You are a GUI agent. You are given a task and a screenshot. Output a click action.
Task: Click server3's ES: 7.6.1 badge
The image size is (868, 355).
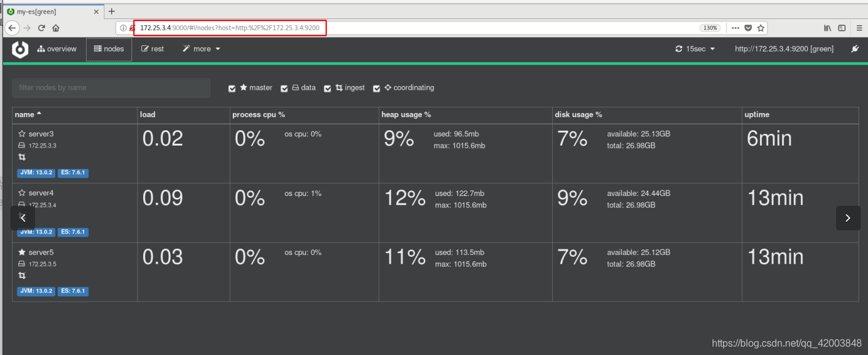click(x=73, y=173)
